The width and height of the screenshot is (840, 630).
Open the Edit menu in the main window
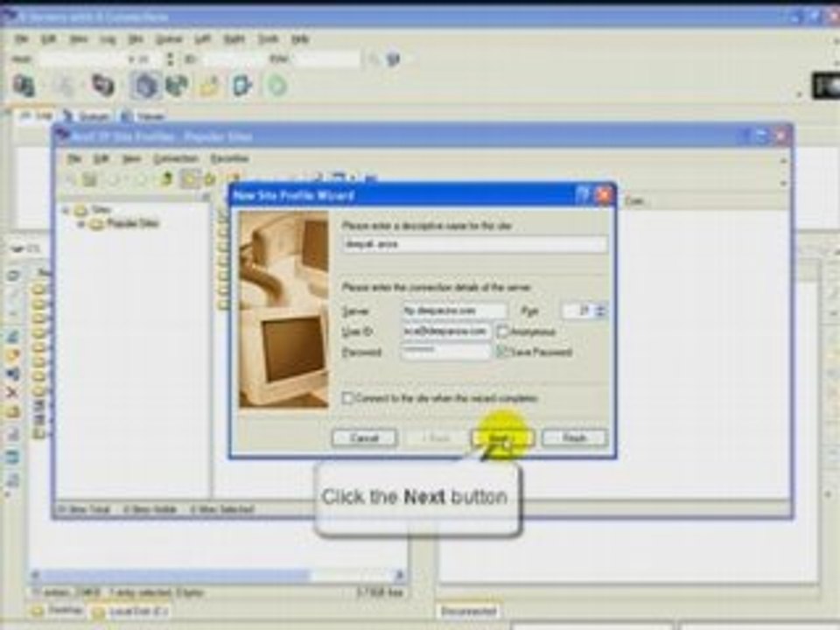49,39
